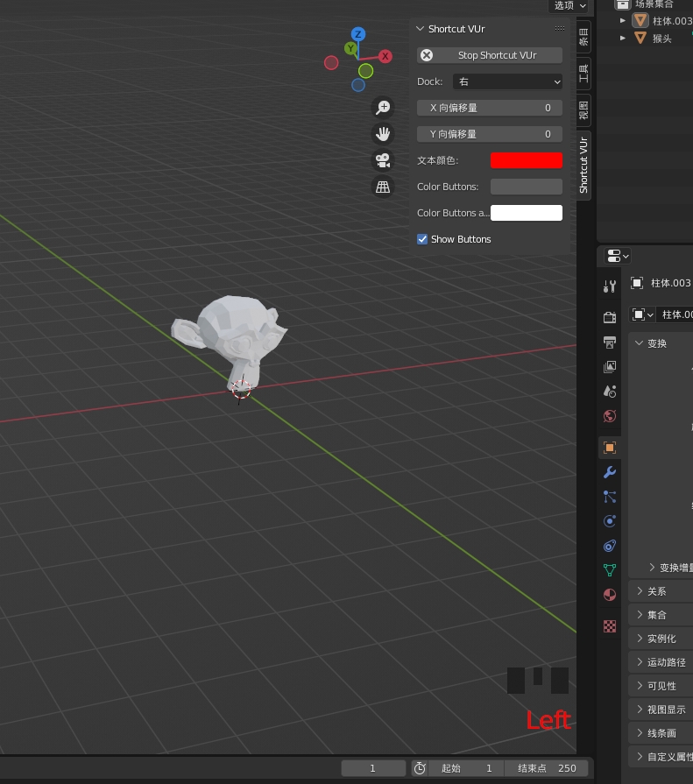Click the Color Buttons gray swatch

(527, 187)
